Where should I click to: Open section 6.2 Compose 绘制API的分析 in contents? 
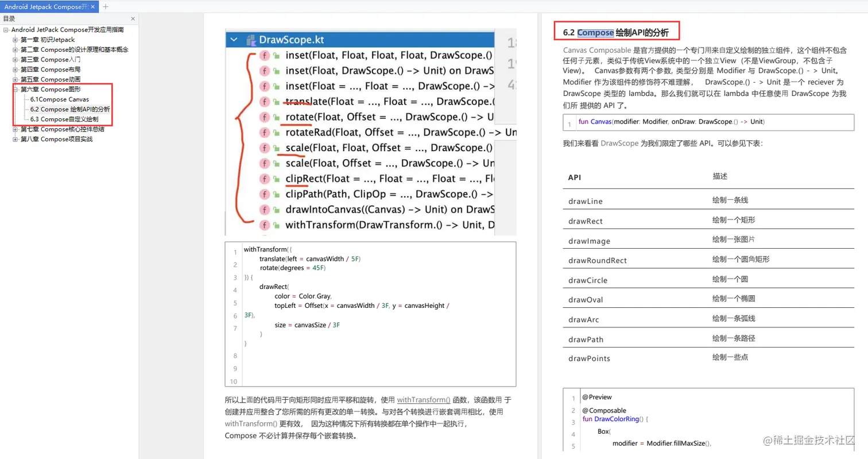point(70,109)
